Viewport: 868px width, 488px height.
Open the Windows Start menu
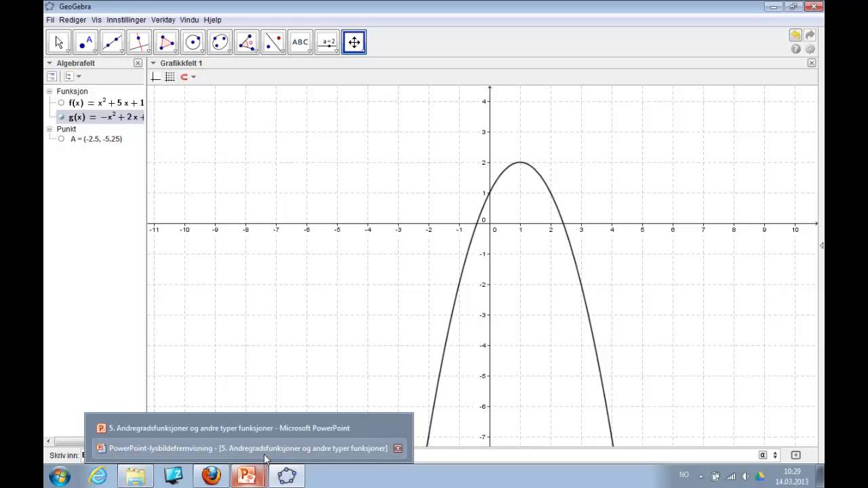click(60, 476)
